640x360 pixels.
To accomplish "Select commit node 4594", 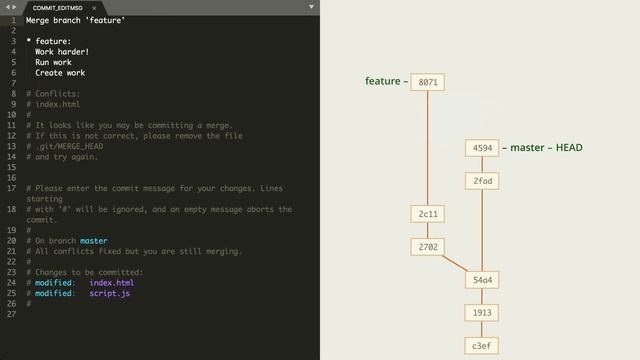I will (482, 148).
